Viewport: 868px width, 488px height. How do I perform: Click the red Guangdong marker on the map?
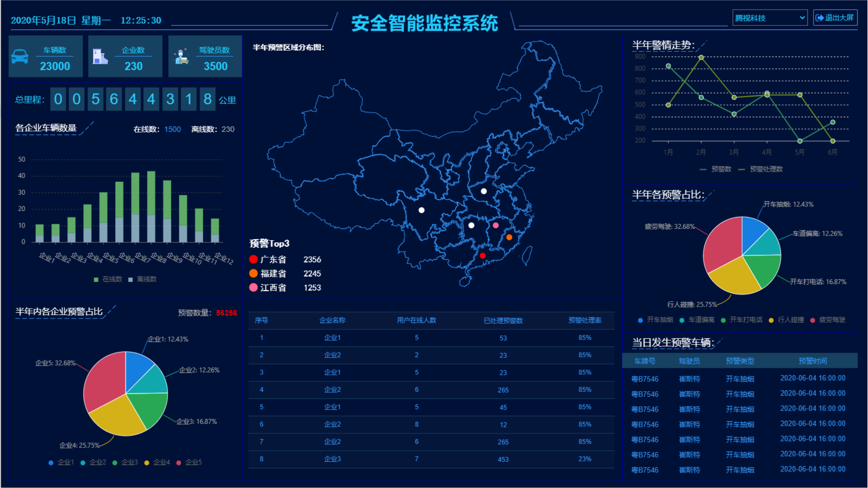point(483,256)
